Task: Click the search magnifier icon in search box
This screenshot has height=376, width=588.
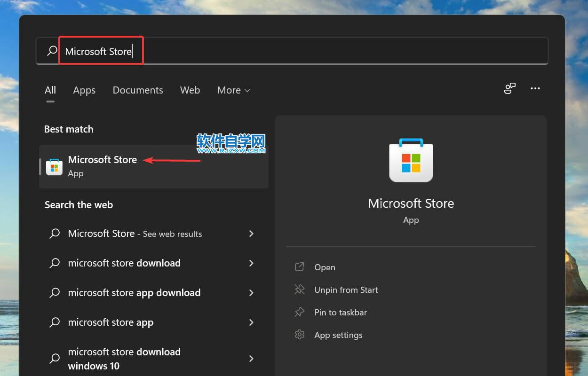Action: pyautogui.click(x=52, y=51)
